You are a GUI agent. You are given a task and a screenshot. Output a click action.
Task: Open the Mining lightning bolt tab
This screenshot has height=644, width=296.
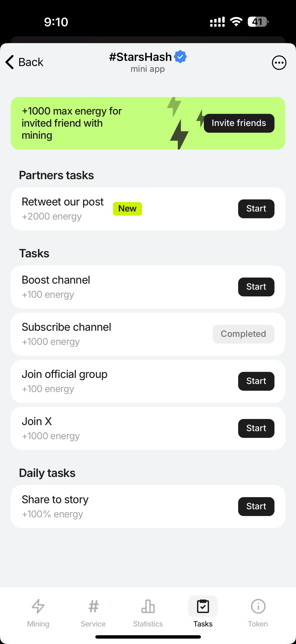pos(38,613)
